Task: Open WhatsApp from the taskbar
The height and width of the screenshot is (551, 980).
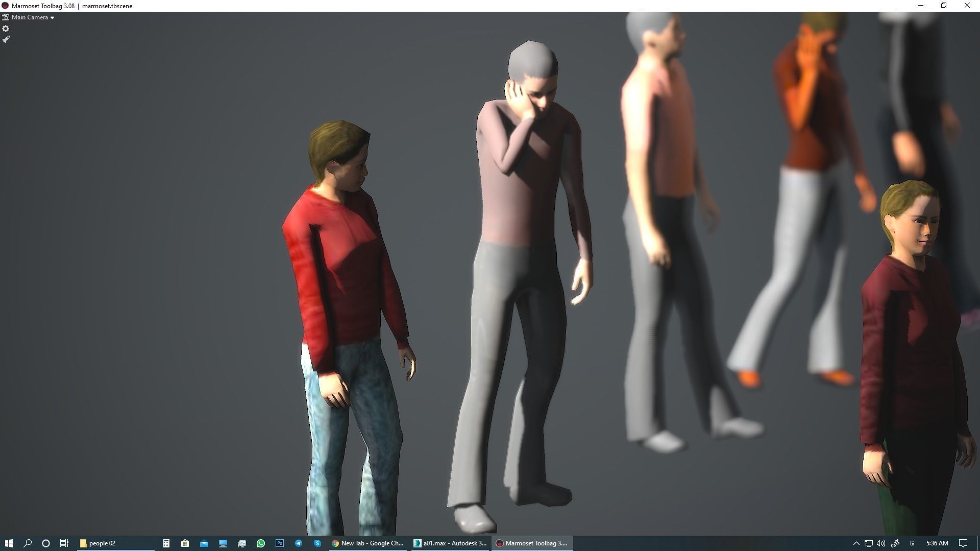Action: click(261, 543)
